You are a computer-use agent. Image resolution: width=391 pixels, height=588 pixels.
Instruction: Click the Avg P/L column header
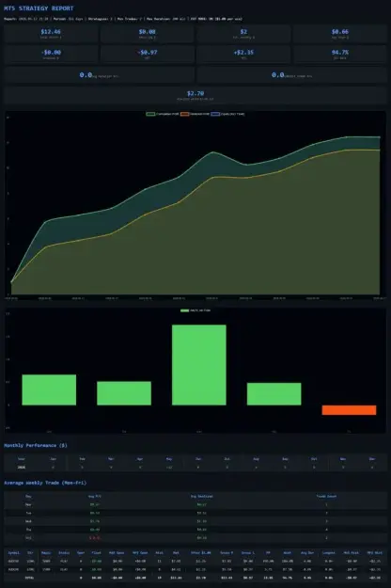(x=95, y=496)
